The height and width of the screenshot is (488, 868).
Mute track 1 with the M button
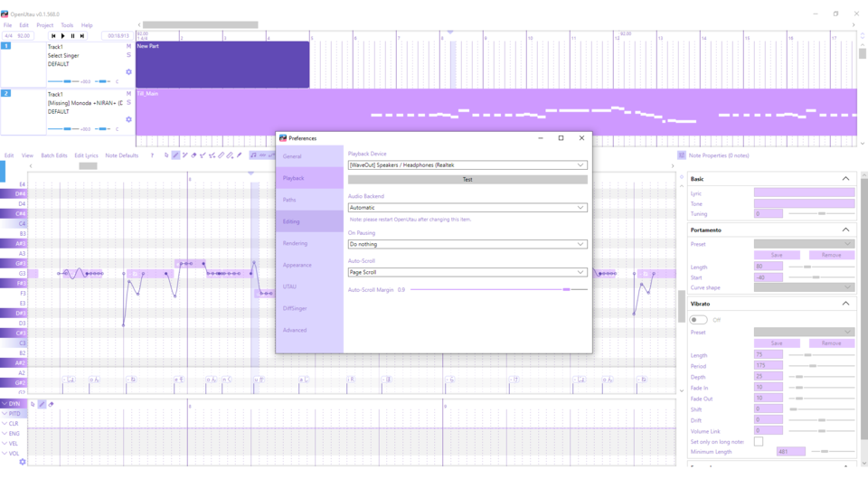pyautogui.click(x=128, y=46)
